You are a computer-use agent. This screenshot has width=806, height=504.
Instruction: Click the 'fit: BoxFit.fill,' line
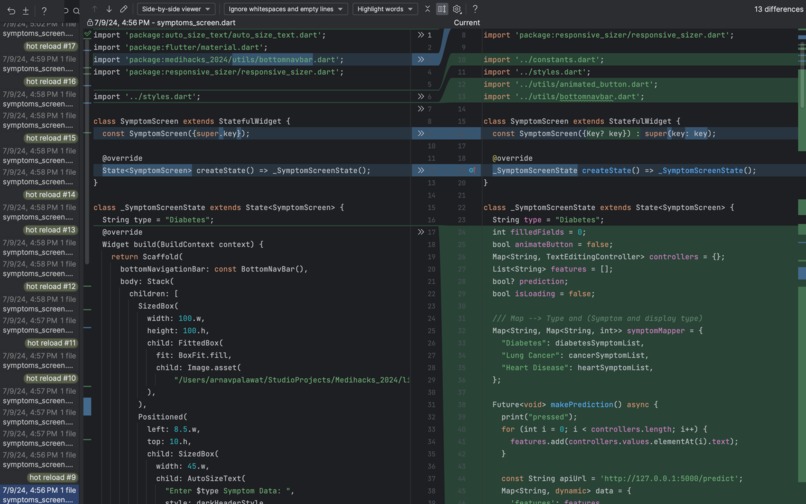(194, 356)
